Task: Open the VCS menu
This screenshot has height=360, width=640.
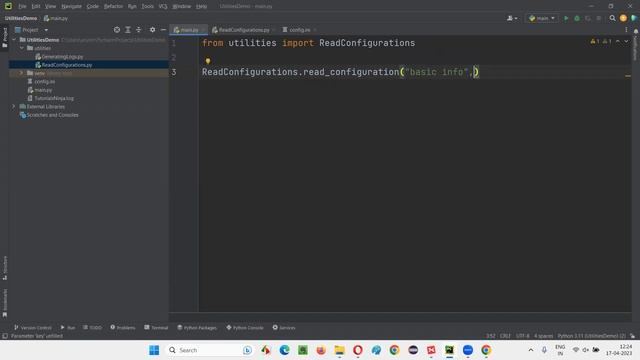Action: pos(163,6)
